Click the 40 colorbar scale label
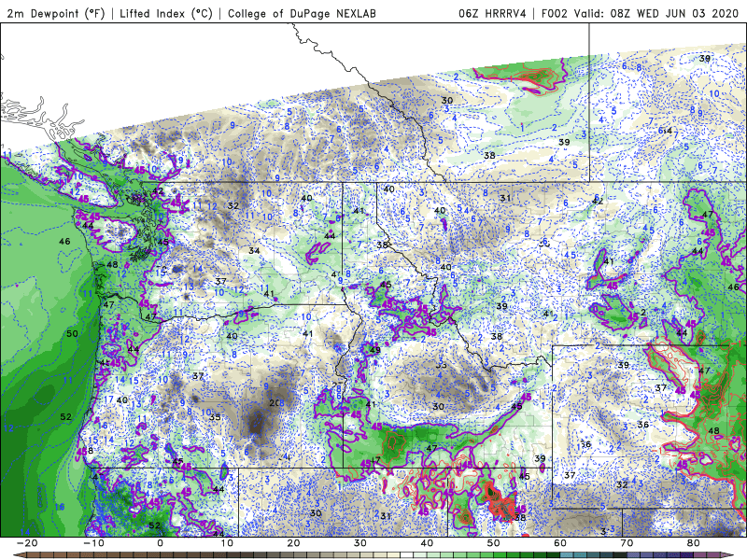This screenshot has width=747, height=560. click(x=427, y=543)
